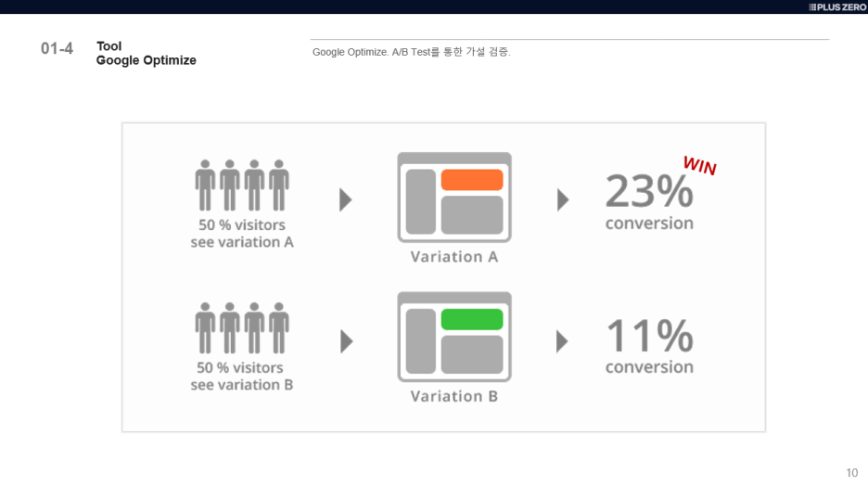Click the Variation A people group icon
Viewport: 868px width, 486px height.
click(242, 185)
